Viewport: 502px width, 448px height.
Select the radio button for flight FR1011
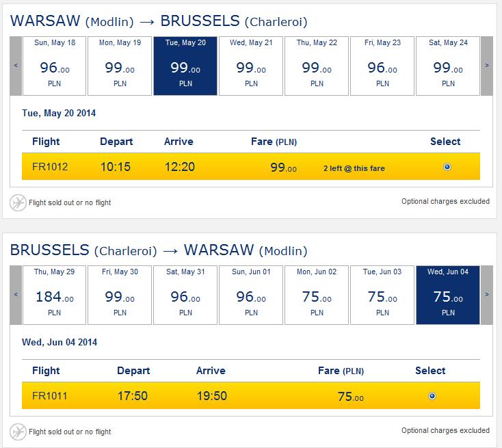(432, 396)
